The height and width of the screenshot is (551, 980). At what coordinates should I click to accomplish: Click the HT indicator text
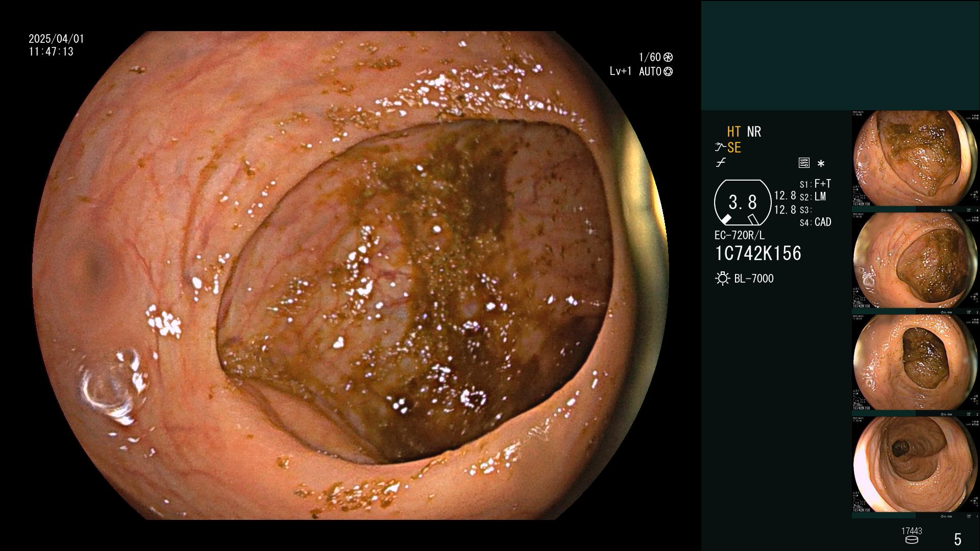(x=734, y=132)
